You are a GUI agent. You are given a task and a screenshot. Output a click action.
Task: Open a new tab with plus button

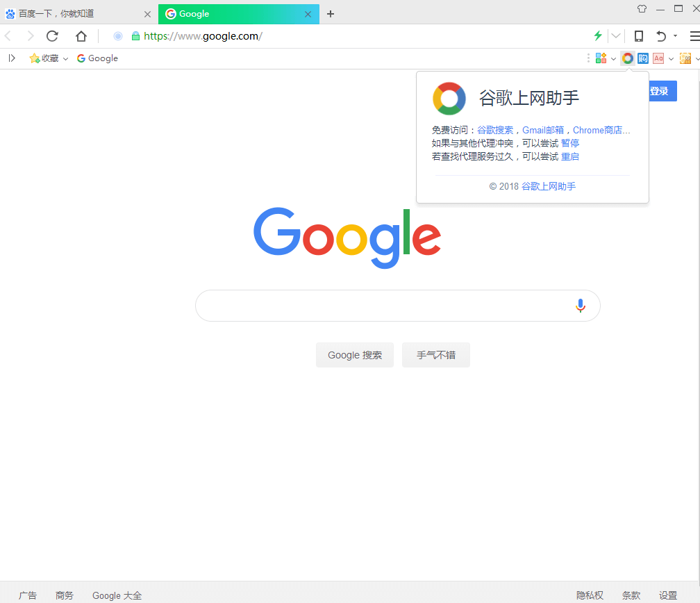pyautogui.click(x=331, y=14)
